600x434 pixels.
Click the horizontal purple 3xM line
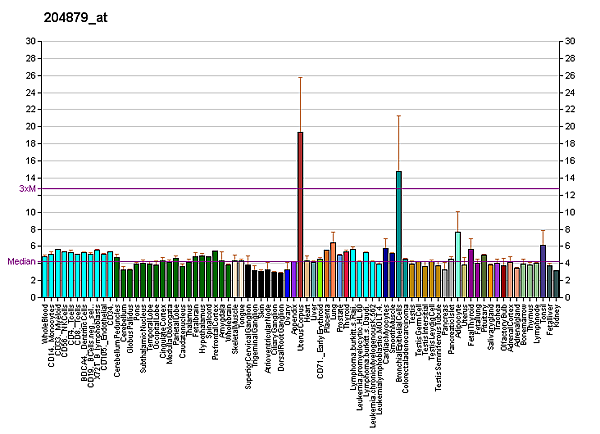[x=200, y=188]
